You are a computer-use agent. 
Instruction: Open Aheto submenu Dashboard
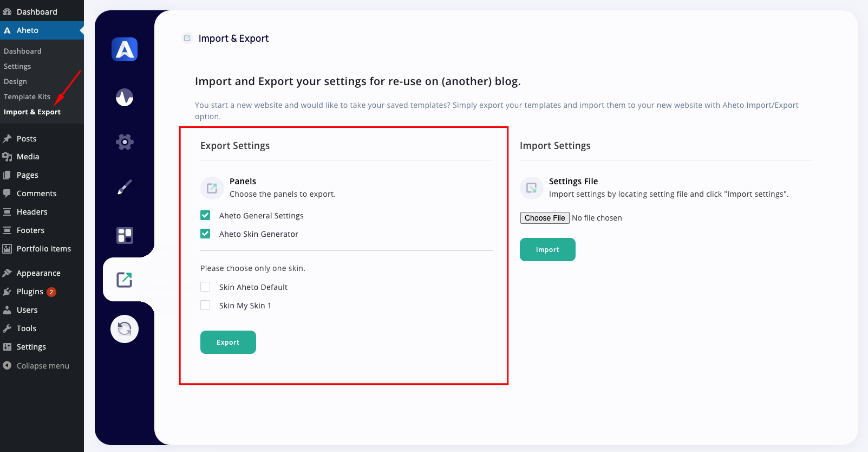23,51
